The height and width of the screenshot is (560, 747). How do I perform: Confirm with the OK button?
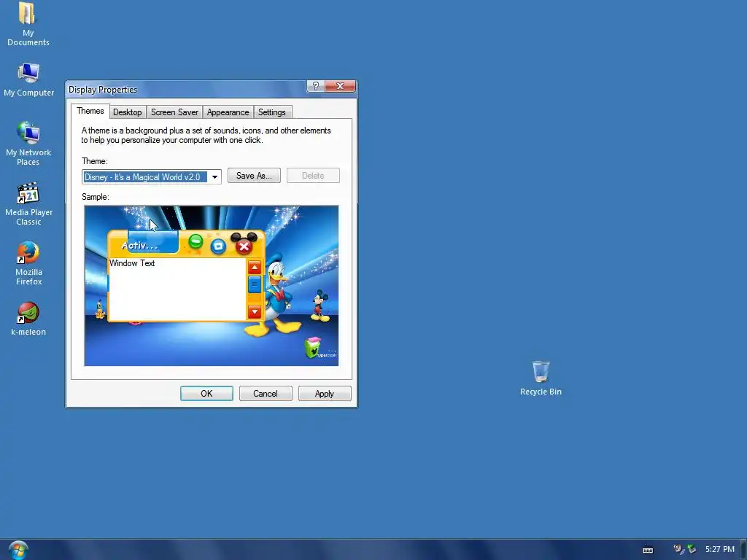pos(206,394)
